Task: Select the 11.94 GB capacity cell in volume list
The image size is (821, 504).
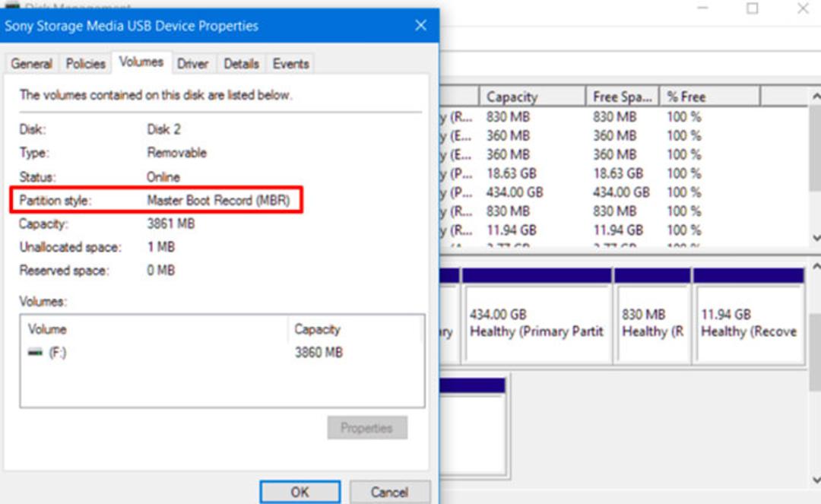Action: click(511, 230)
